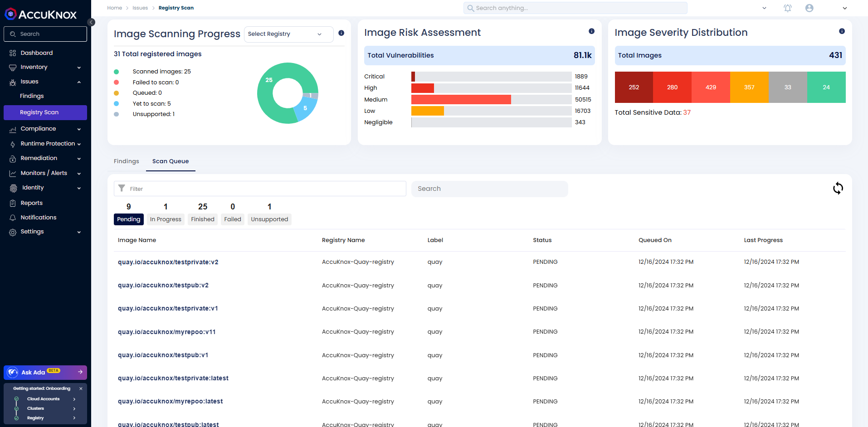Filter queue by Unsupported status
Image resolution: width=868 pixels, height=427 pixels.
pos(269,219)
